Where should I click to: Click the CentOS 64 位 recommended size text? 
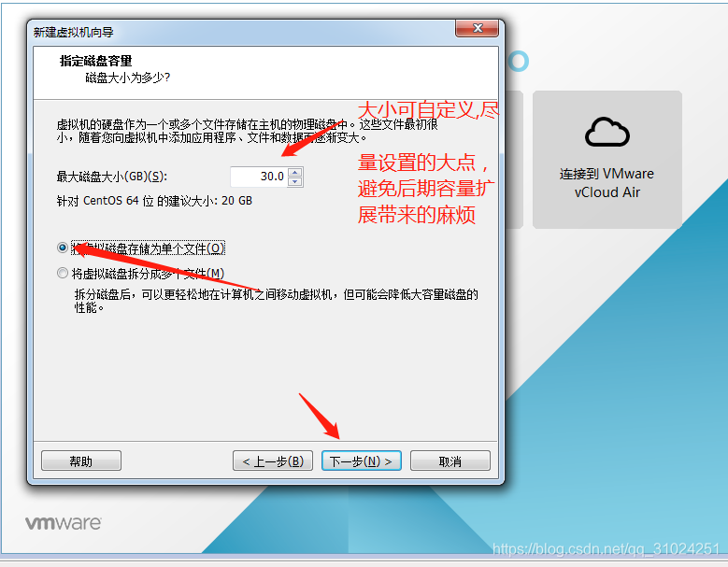[154, 201]
